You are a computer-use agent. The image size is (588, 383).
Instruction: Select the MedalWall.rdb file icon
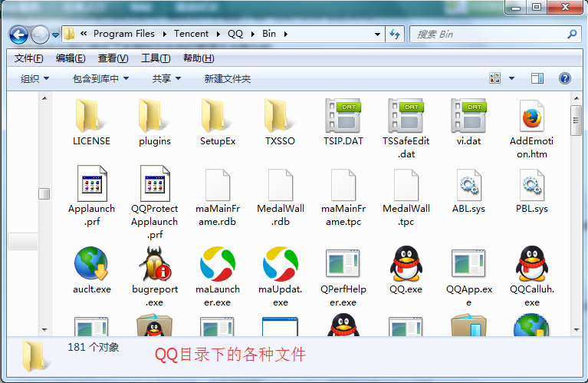[x=281, y=185]
